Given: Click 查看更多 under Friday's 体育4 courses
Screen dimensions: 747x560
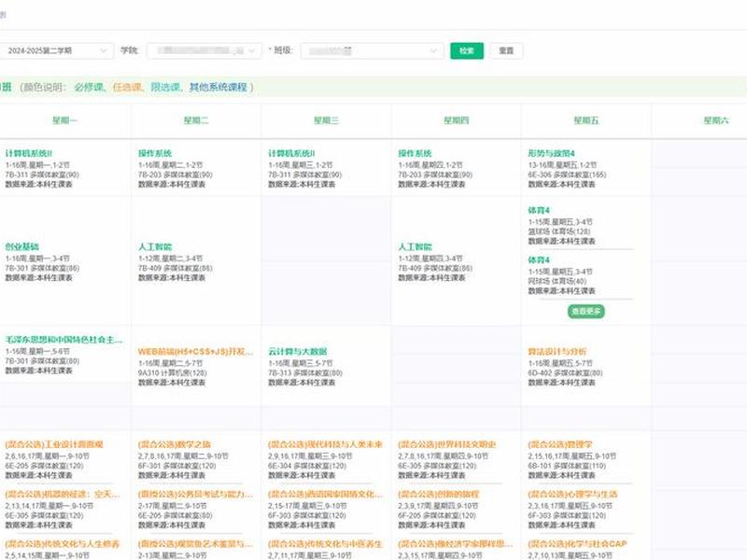Looking at the screenshot, I should coord(586,311).
